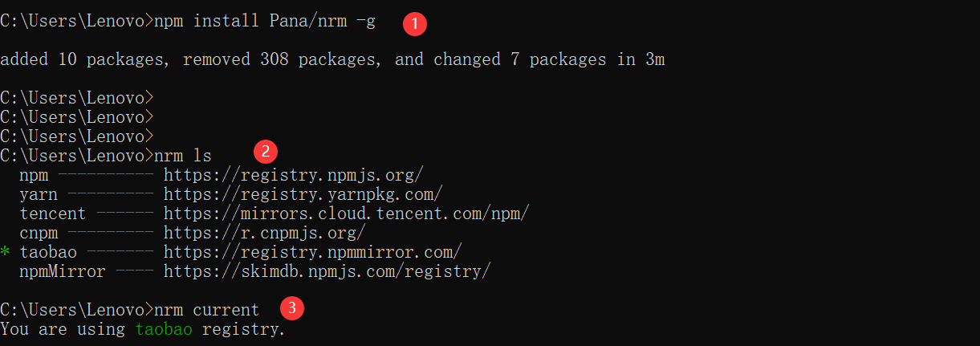Click the red circle annotation numbered 2

[265, 150]
